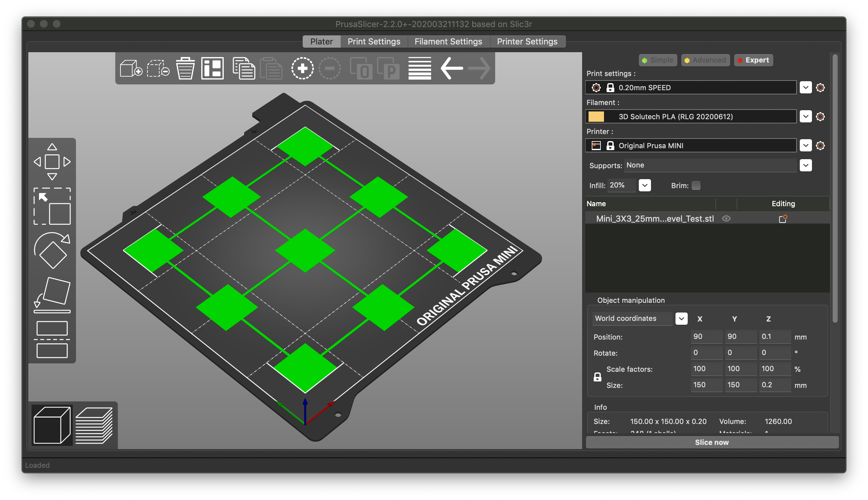Select the Move gizmo tool
Screen dimensions: 868x500
click(52, 161)
